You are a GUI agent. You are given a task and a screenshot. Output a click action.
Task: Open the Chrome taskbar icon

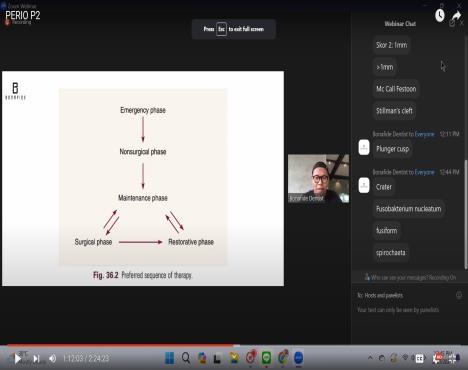pos(283,357)
